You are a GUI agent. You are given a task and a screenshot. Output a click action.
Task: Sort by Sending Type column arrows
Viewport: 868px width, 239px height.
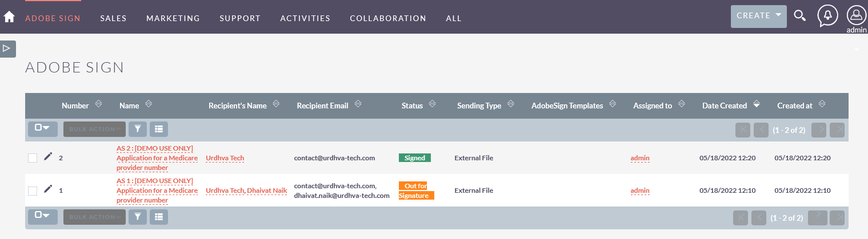[510, 104]
